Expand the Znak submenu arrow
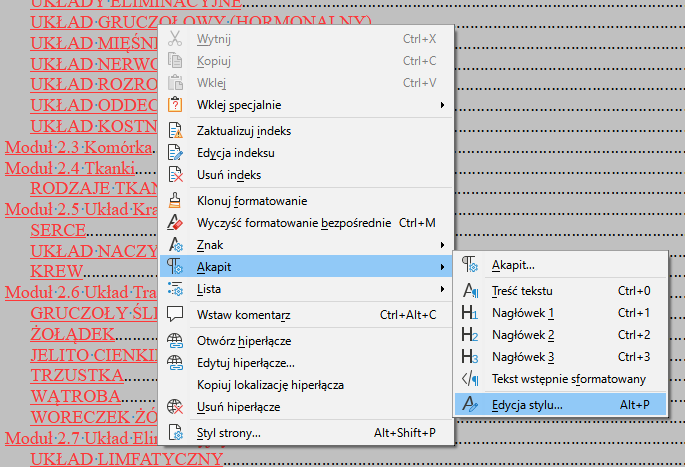Screen dimensions: 685x467 [442, 245]
